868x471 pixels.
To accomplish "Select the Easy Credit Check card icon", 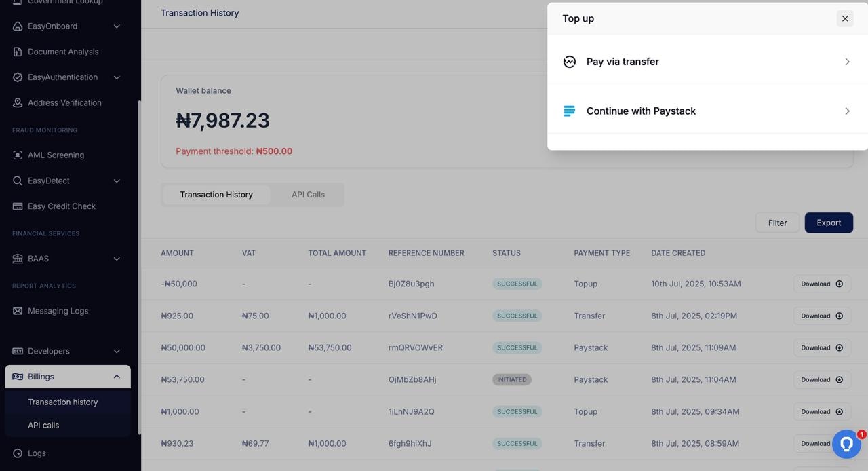I will pos(17,206).
